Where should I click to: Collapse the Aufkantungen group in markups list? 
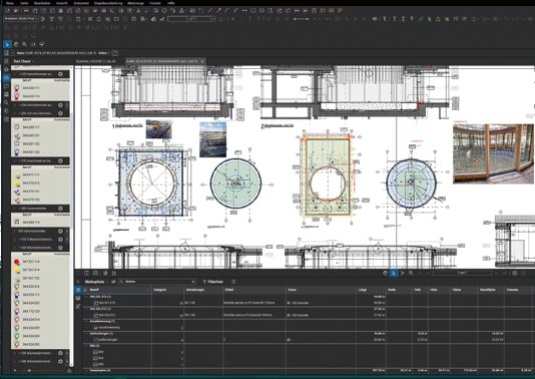tap(86, 334)
